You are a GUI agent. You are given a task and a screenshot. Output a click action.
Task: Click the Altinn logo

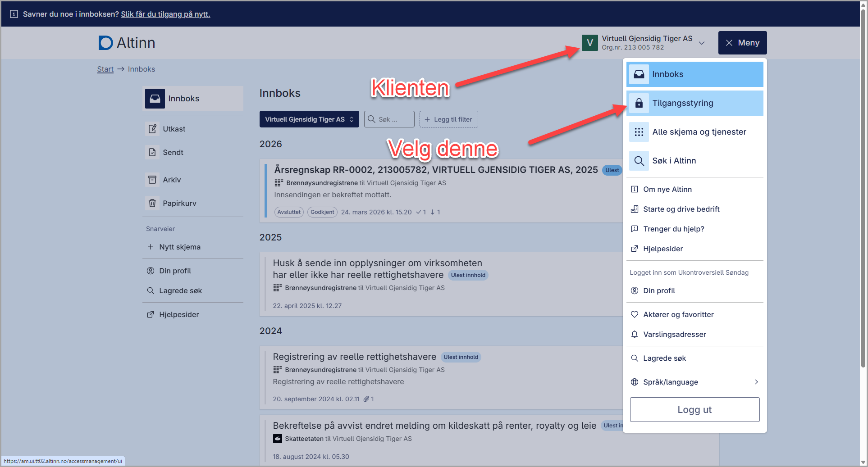(x=127, y=43)
